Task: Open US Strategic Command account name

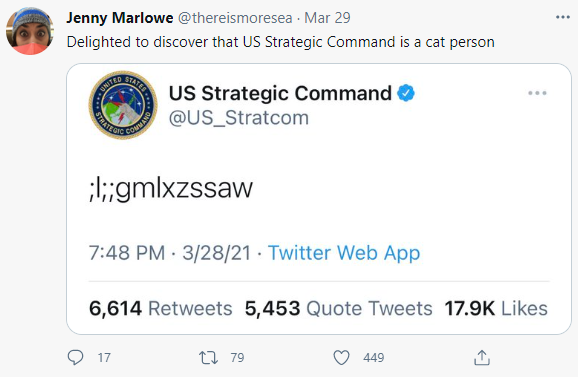Action: click(x=280, y=93)
